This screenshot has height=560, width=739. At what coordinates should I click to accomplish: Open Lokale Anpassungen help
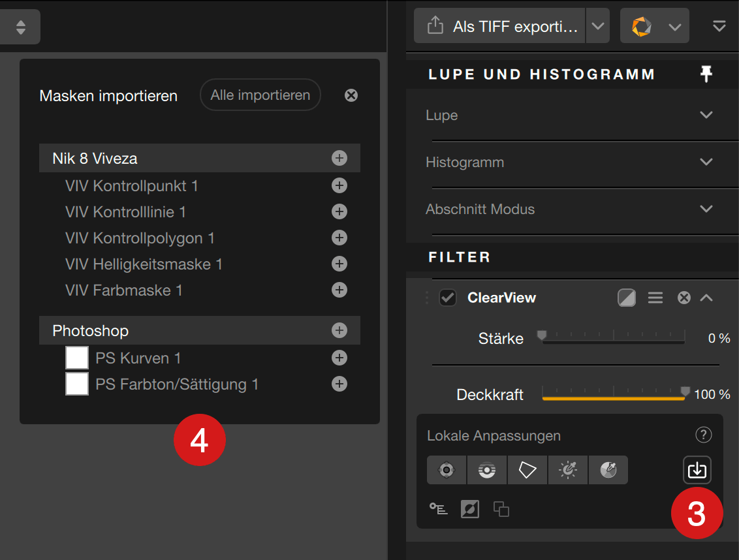click(x=703, y=435)
